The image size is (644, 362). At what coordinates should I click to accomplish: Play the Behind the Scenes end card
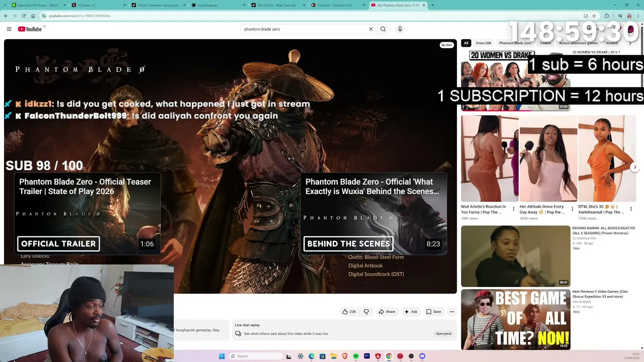pos(373,214)
